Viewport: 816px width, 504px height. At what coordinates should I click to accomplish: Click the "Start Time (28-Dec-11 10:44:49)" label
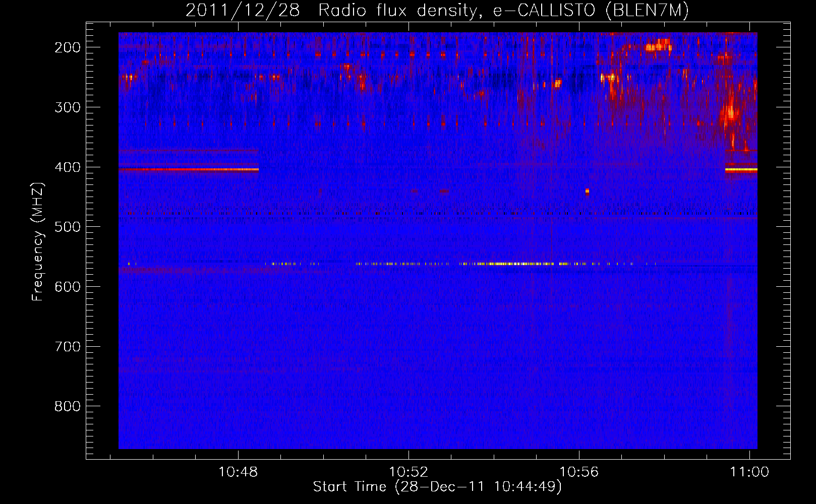coord(437,486)
